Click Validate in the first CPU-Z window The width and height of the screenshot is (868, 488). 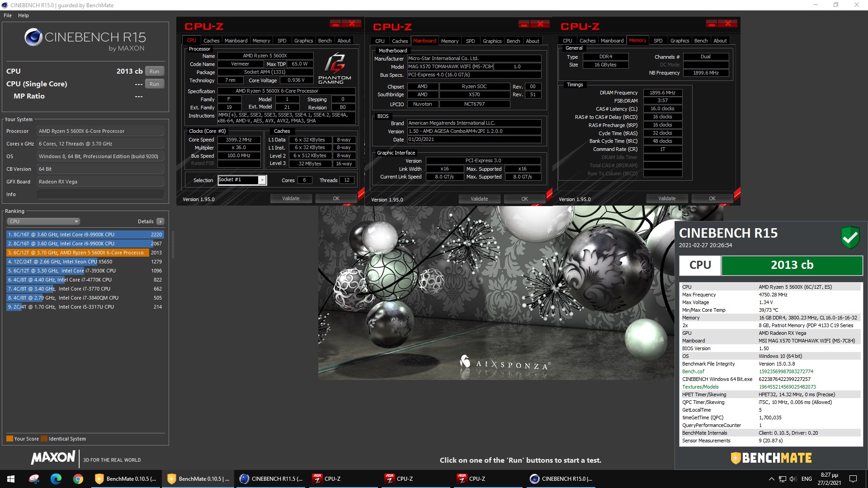pos(291,198)
